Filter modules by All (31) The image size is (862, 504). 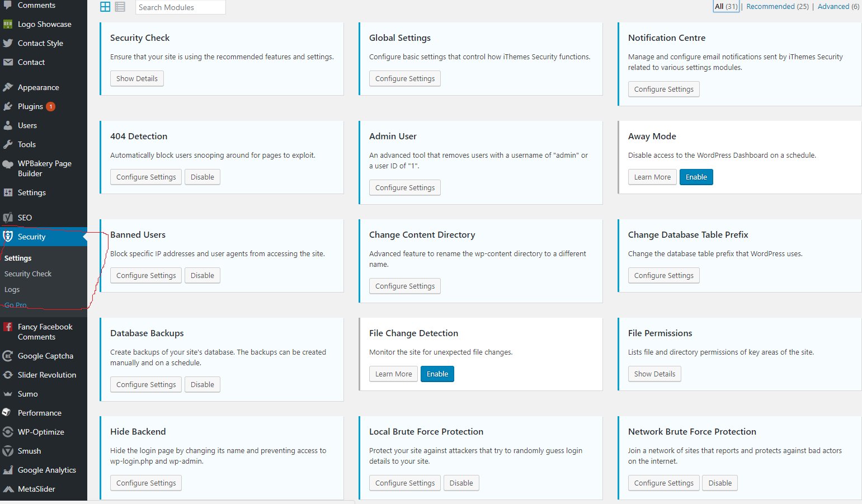(x=726, y=7)
